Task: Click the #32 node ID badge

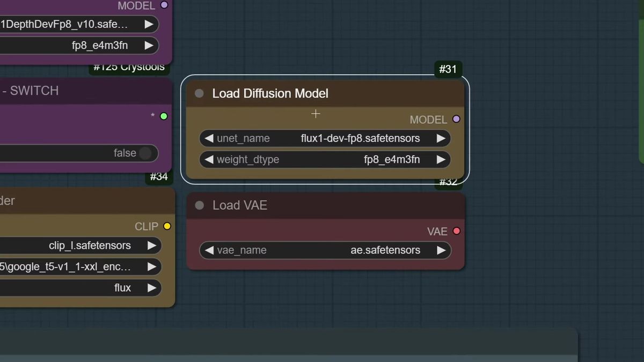Action: coord(448,182)
